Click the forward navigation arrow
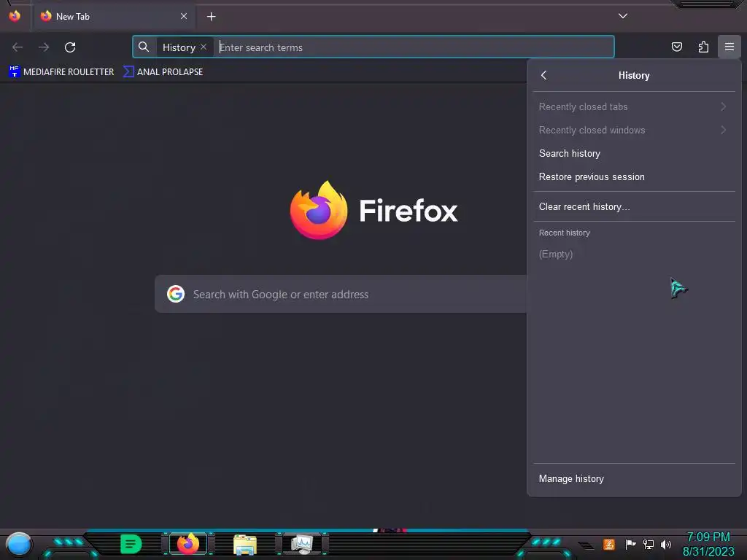This screenshot has height=560, width=747. (x=44, y=47)
